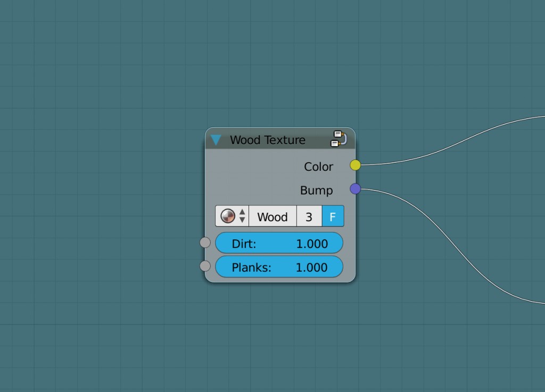Screen dimensions: 545x392
Task: Click the Planks value slider
Action: [x=279, y=267]
